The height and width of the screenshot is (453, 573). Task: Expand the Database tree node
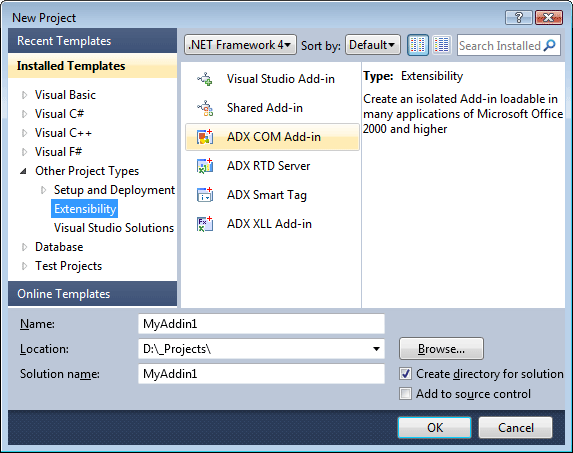pos(24,247)
